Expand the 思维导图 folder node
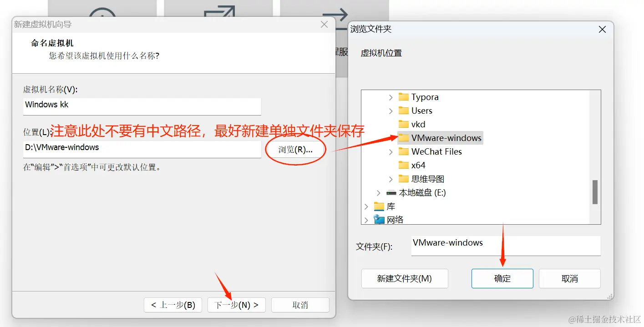The width and height of the screenshot is (644, 327). [x=390, y=179]
